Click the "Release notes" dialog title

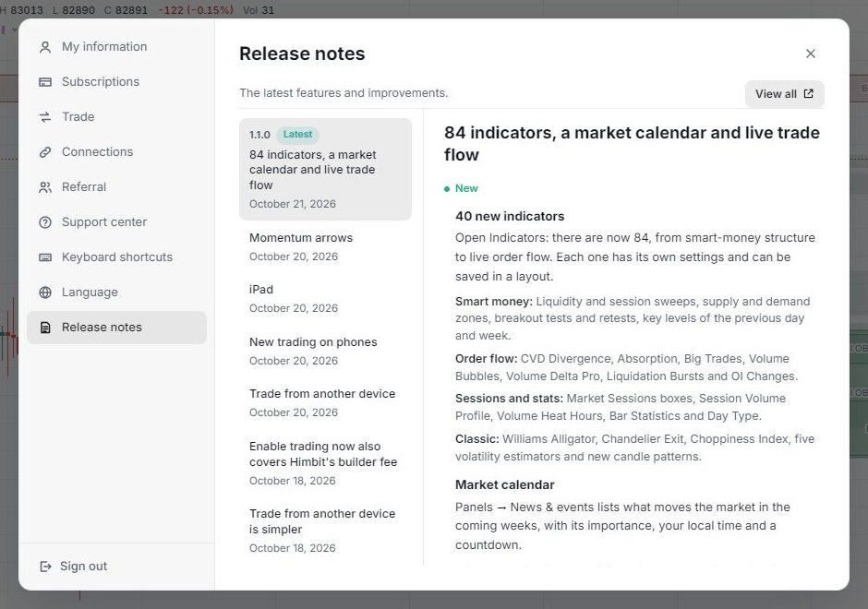(302, 54)
